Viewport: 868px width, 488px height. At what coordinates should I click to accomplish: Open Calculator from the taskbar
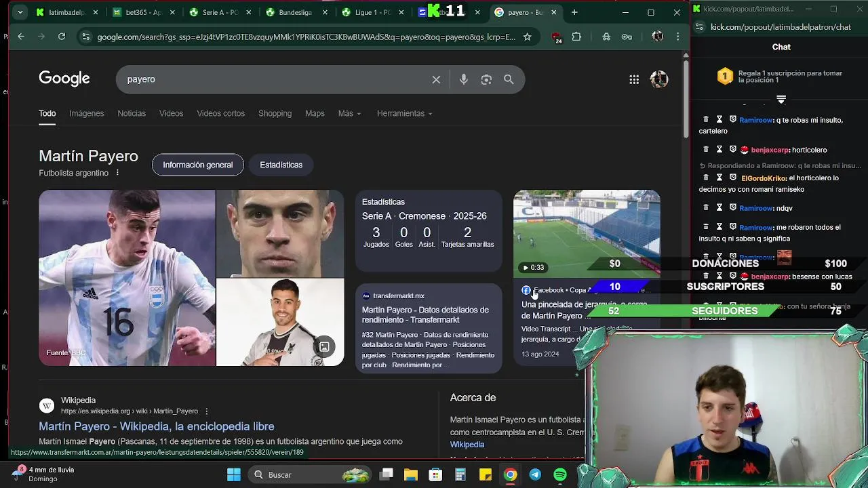click(460, 474)
